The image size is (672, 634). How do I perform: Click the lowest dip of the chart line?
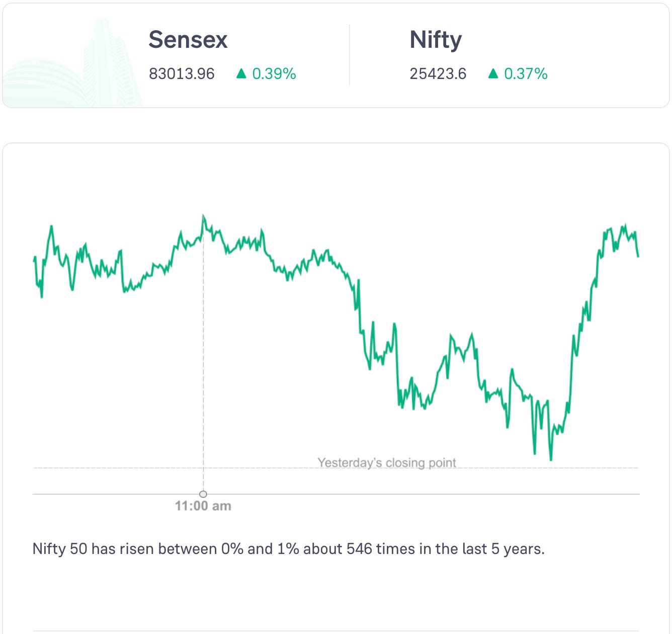[x=551, y=459]
